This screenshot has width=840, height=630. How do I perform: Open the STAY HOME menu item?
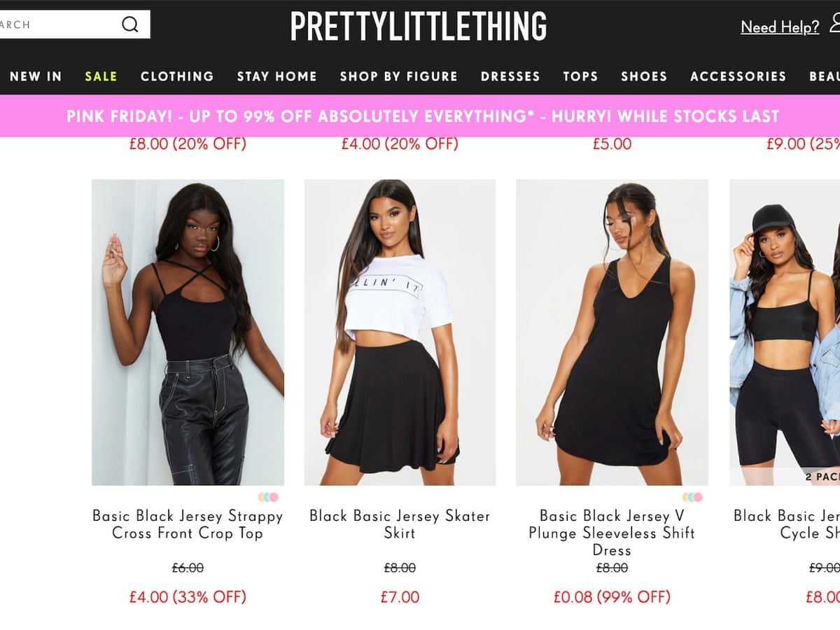coord(276,76)
